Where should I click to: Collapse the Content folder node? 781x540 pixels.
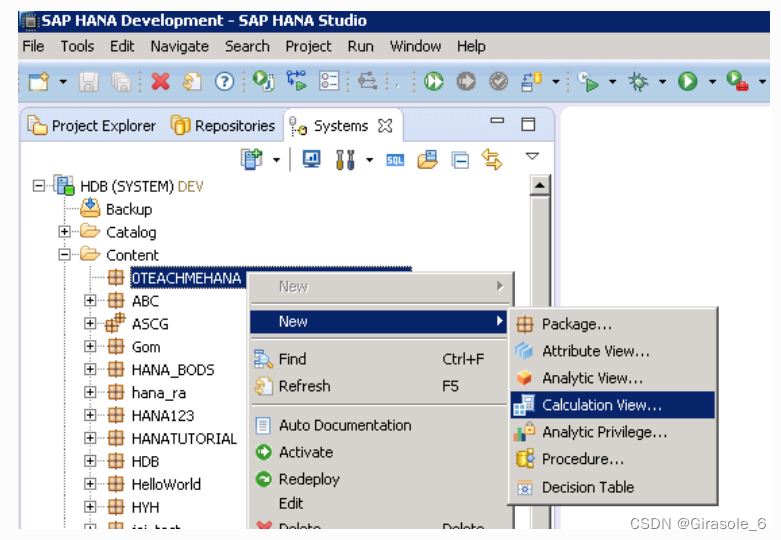click(64, 255)
